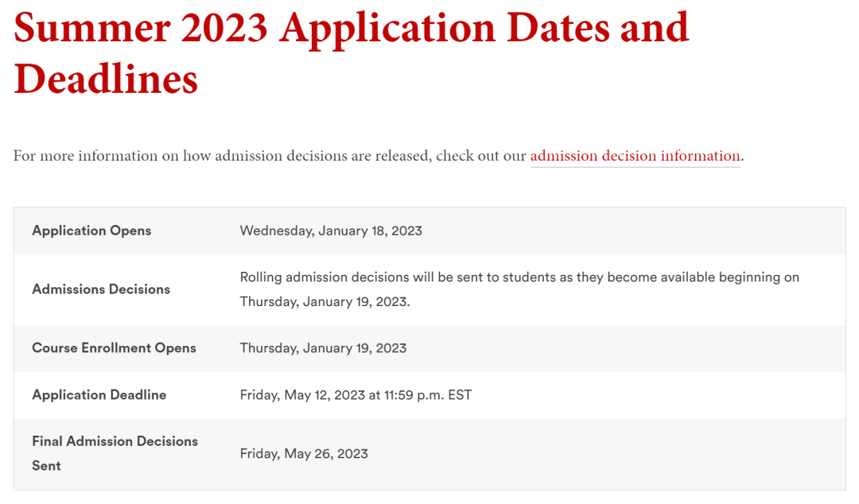Click the Course Enrollment Thursday, January 19 date
This screenshot has width=859, height=504.
pos(323,348)
